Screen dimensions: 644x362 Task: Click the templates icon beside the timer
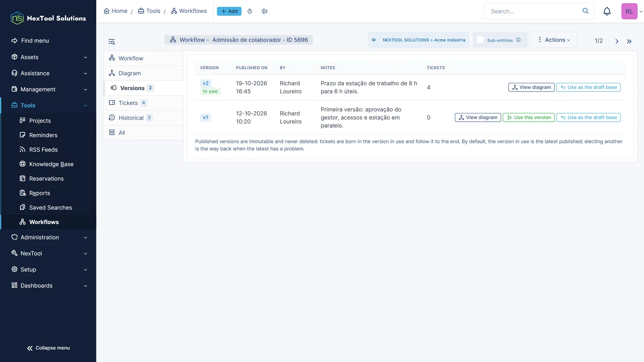264,11
